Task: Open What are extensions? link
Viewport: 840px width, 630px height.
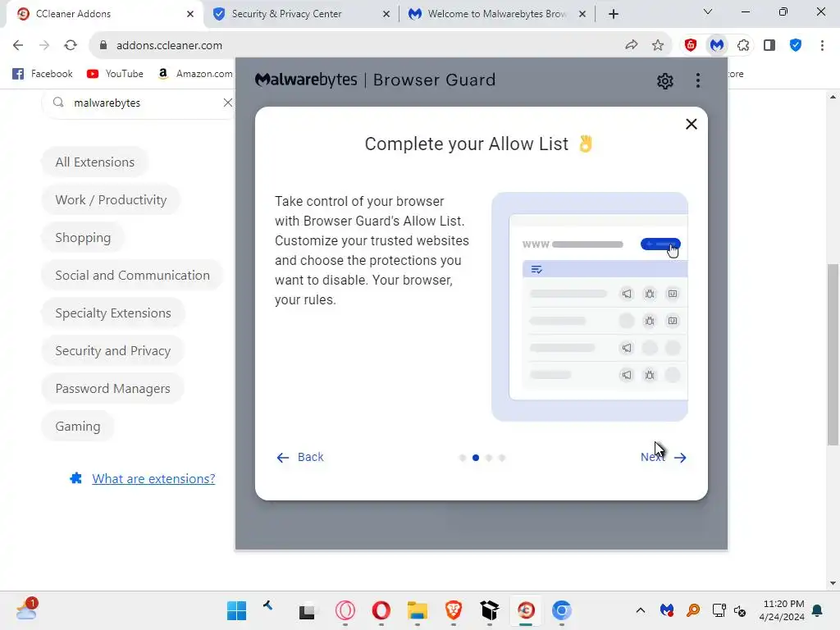Action: (153, 478)
